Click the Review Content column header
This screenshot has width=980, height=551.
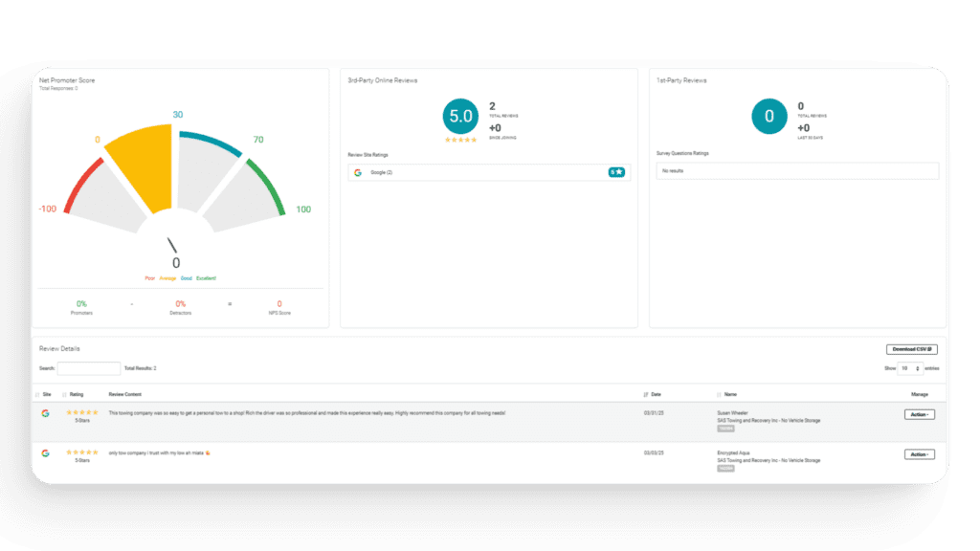click(124, 393)
